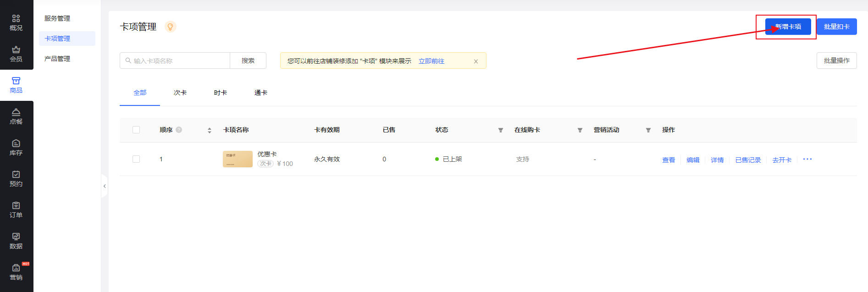Click the 新增卡项 button
The height and width of the screenshot is (292, 868).
click(788, 27)
